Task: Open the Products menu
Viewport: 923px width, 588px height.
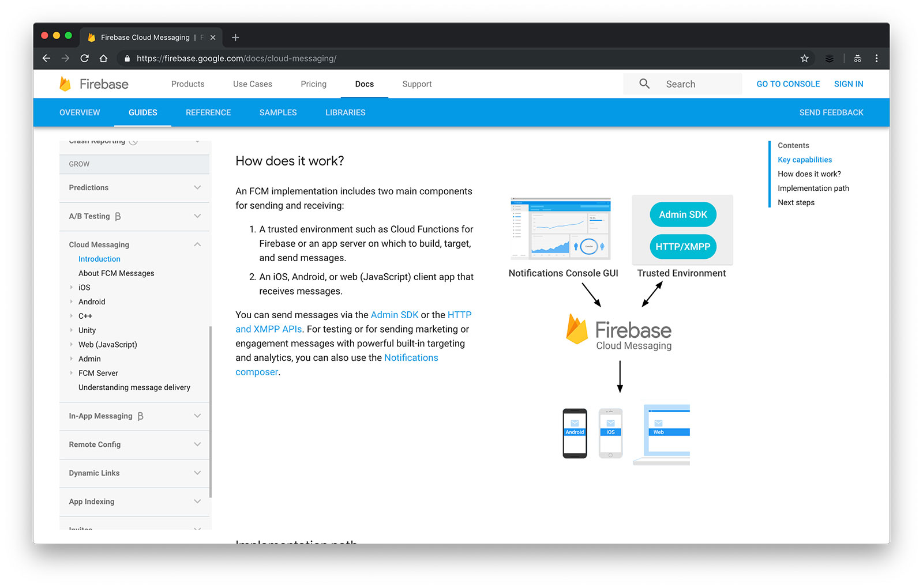Action: (x=187, y=84)
